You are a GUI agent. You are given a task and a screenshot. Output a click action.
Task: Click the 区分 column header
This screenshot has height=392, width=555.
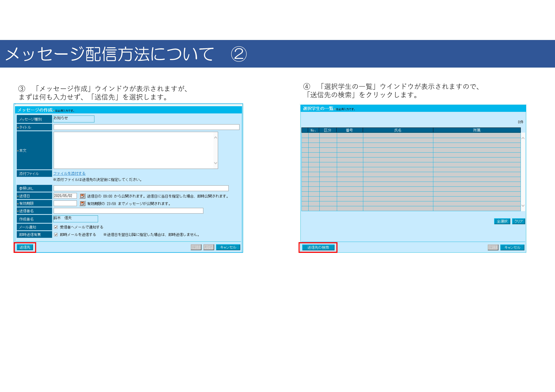(x=328, y=130)
